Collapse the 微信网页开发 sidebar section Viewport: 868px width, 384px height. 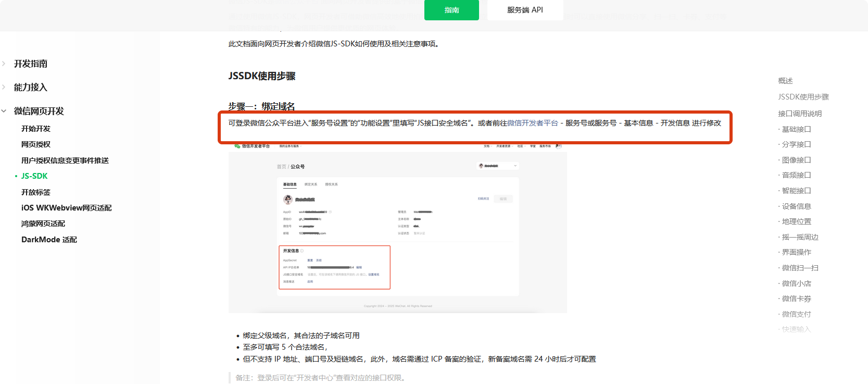pos(39,111)
